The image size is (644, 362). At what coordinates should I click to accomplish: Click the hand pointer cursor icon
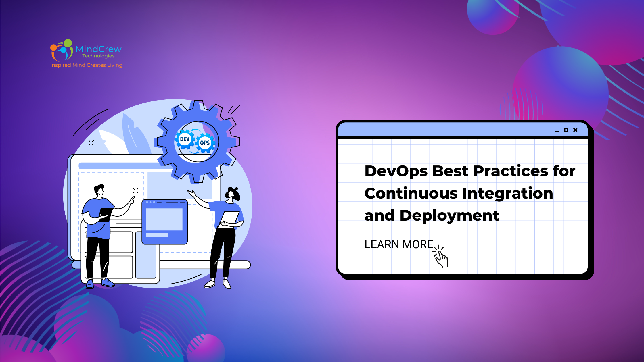click(x=440, y=256)
